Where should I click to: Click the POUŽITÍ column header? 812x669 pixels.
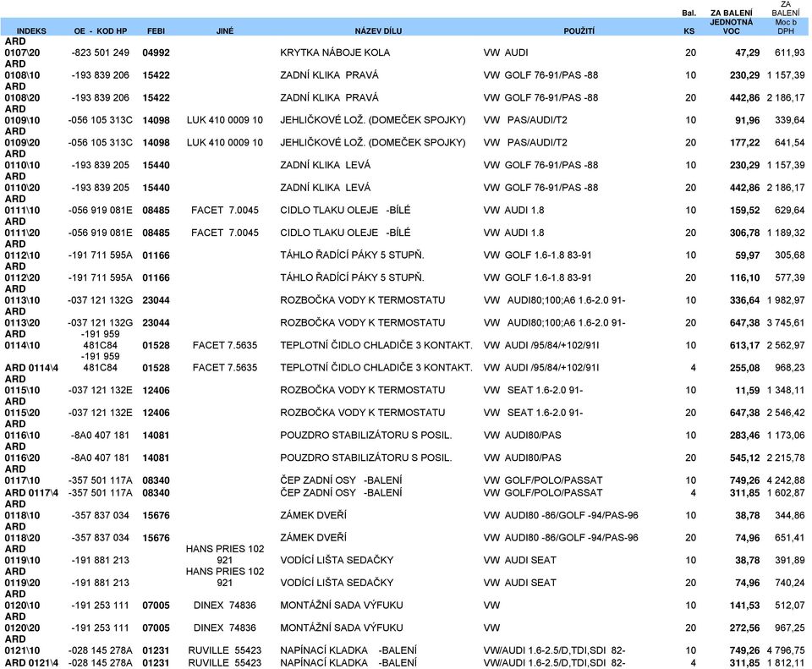tap(579, 31)
